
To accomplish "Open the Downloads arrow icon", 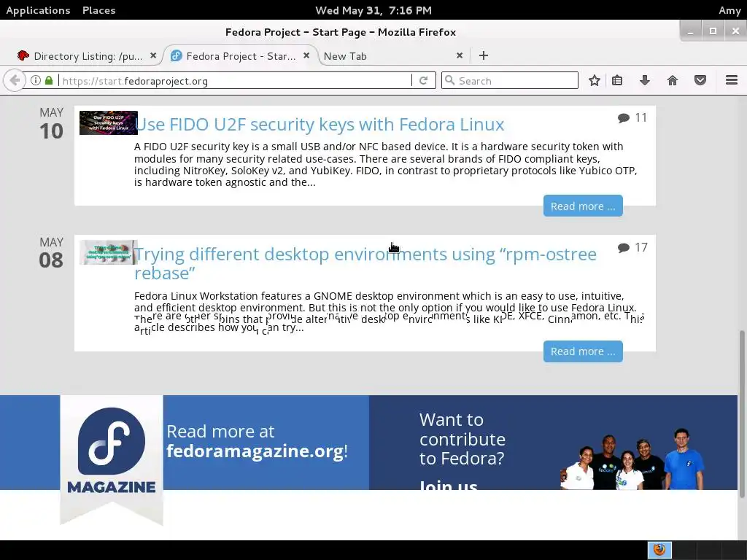I will point(645,80).
